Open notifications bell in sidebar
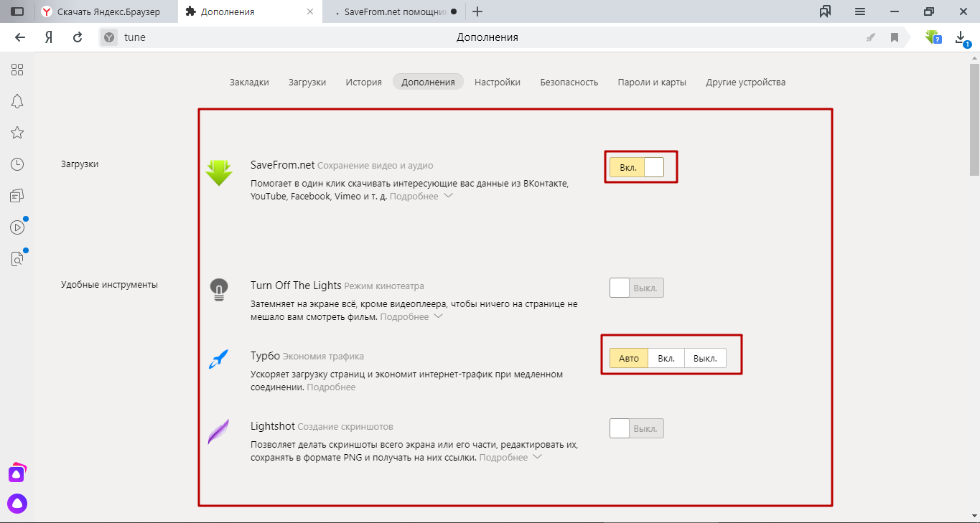 tap(17, 101)
